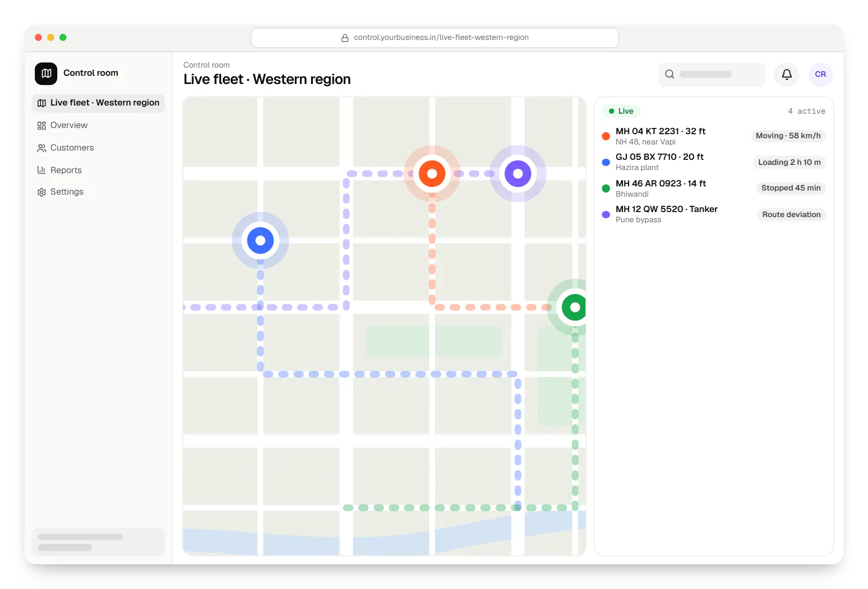Open Live fleet · Western region menu item

pos(98,103)
